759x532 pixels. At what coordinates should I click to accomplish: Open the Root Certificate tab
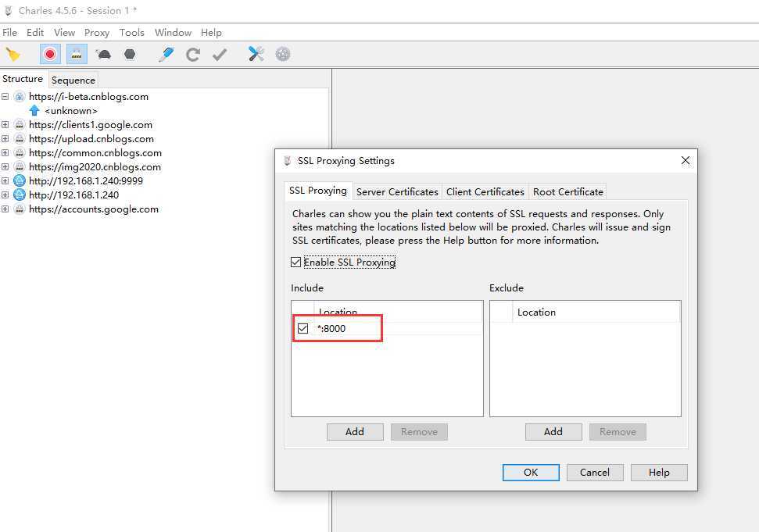click(x=568, y=192)
